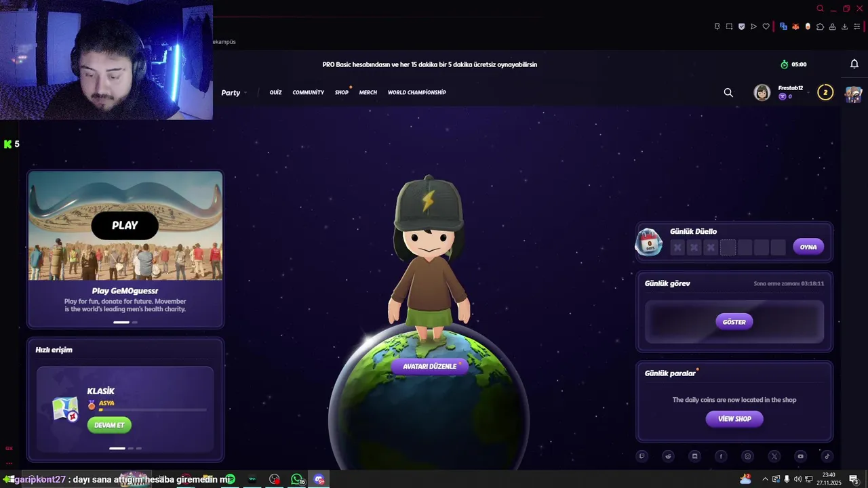Open the SHOP menu item

[x=342, y=92]
